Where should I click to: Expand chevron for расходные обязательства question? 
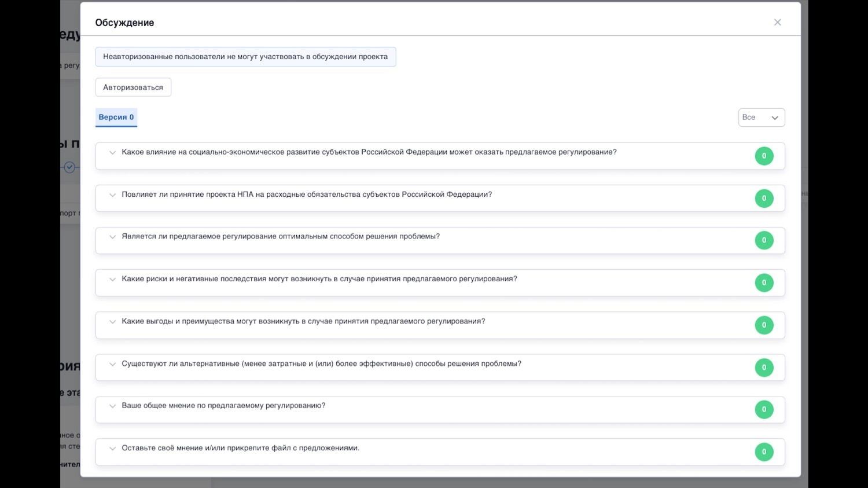point(112,195)
